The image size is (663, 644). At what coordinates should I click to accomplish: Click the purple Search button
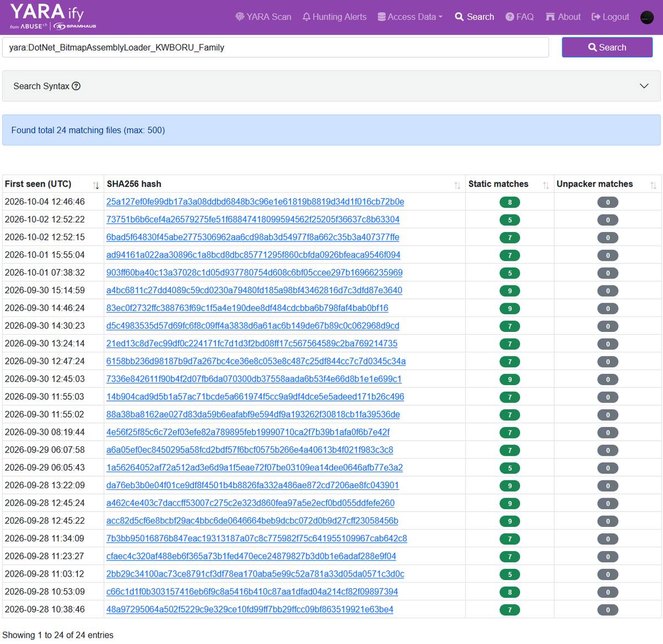click(607, 47)
